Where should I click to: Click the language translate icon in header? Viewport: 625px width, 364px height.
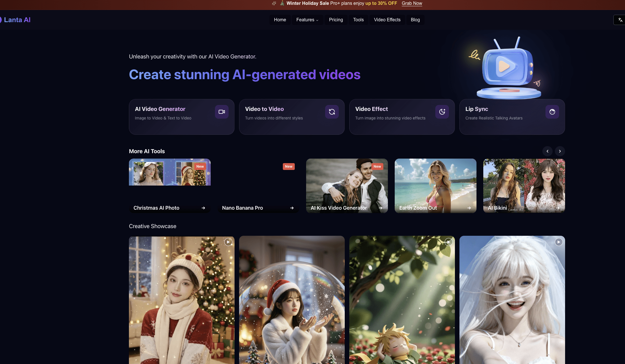pyautogui.click(x=620, y=20)
